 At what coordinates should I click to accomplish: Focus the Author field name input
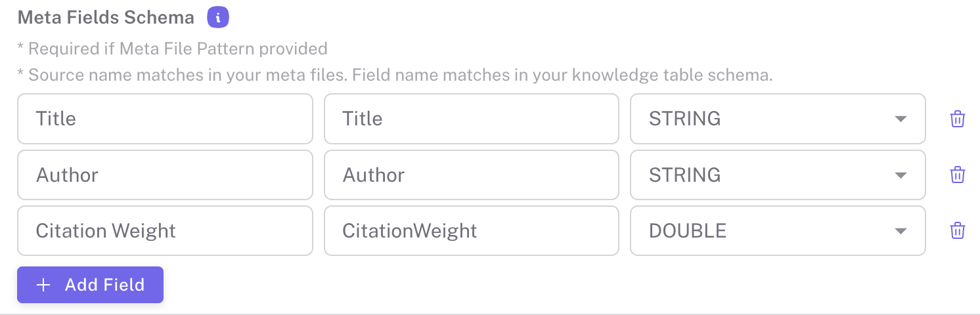(471, 175)
